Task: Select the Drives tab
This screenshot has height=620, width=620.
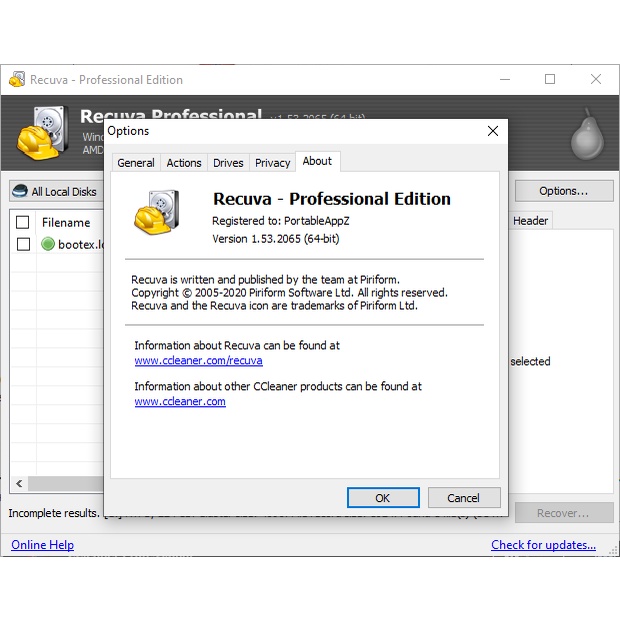Action: [x=228, y=163]
